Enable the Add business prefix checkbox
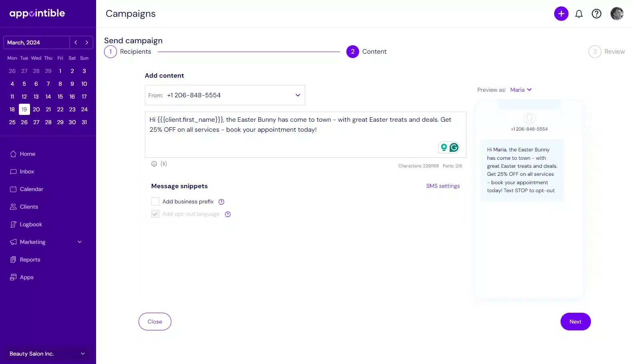The height and width of the screenshot is (364, 633). 155,201
